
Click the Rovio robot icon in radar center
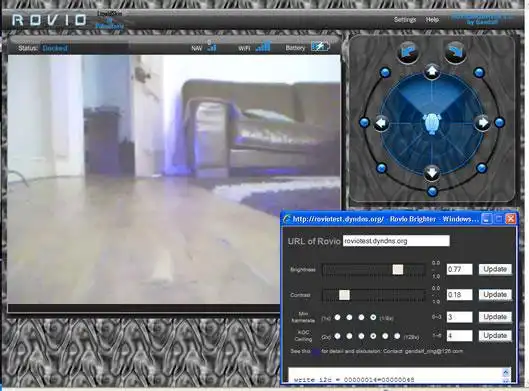(432, 124)
